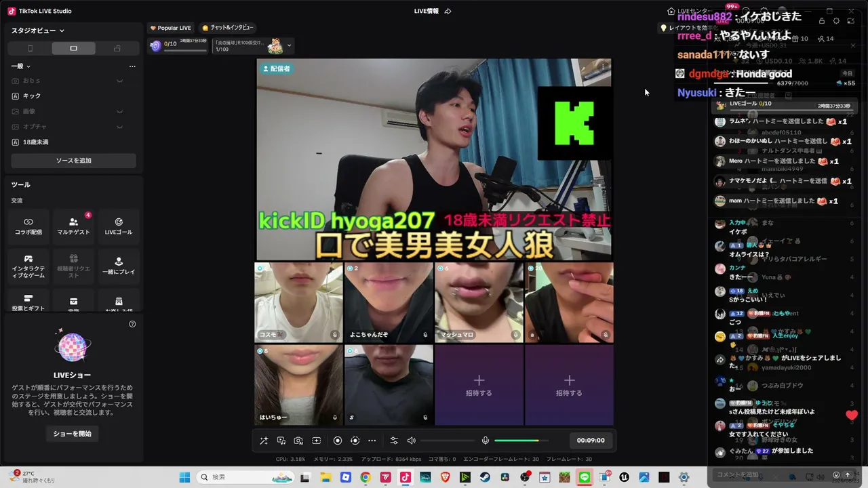Expand the スタジオビュー dropdown
The height and width of the screenshot is (488, 868).
coord(38,30)
